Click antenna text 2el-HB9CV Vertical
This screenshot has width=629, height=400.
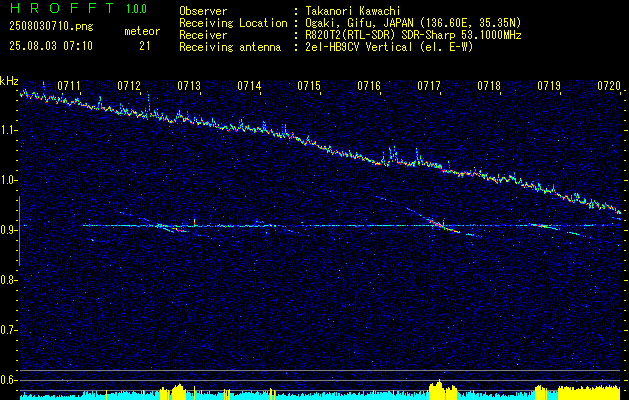[359, 47]
